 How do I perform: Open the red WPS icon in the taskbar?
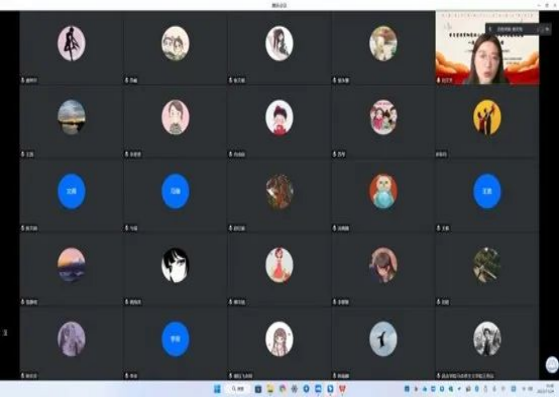coord(342,389)
